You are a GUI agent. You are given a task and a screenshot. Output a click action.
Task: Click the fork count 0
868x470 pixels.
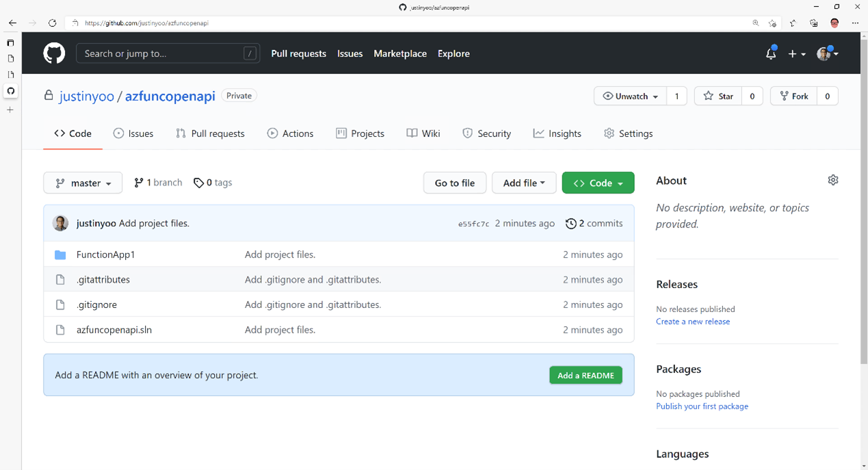click(x=827, y=96)
